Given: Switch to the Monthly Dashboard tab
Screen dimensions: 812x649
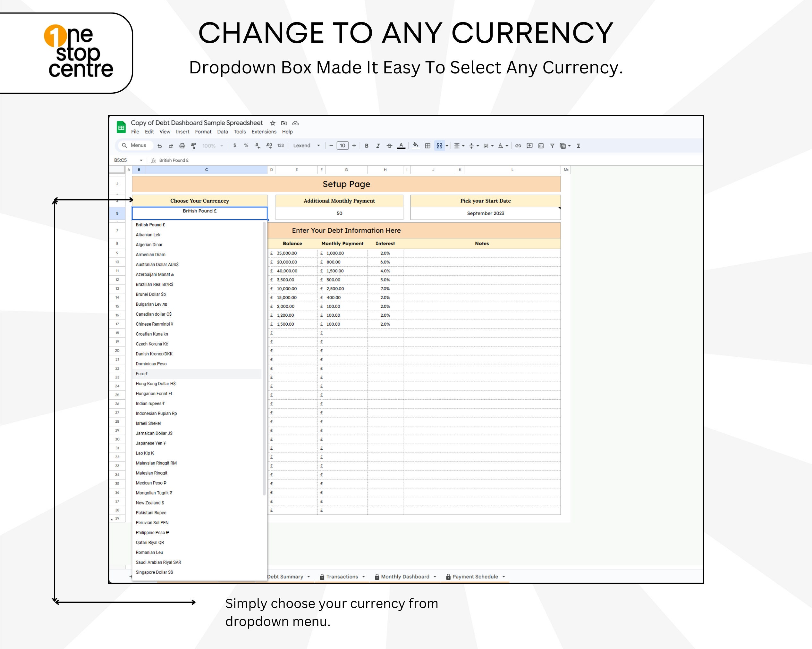Looking at the screenshot, I should pos(406,576).
